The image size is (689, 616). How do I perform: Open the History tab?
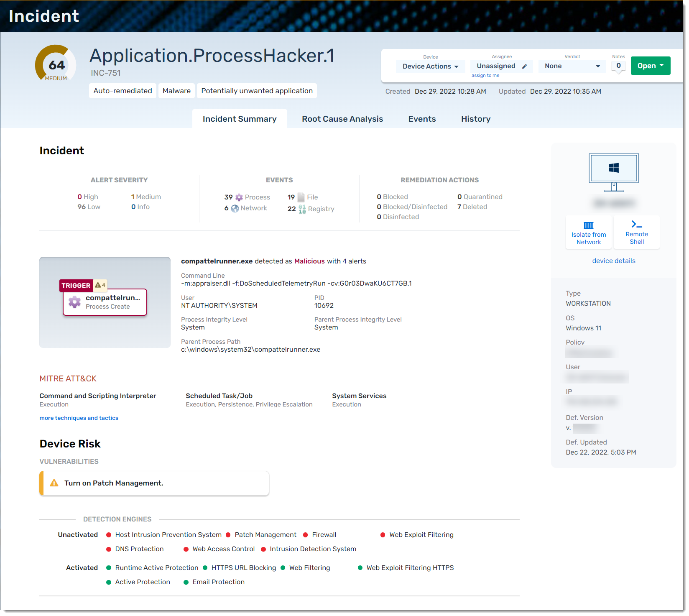click(x=476, y=119)
